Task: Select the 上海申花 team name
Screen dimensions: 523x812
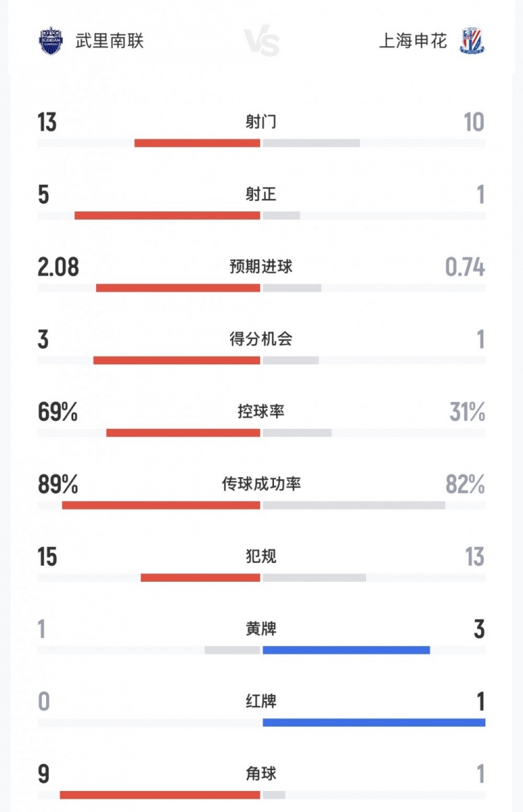Action: [x=413, y=41]
